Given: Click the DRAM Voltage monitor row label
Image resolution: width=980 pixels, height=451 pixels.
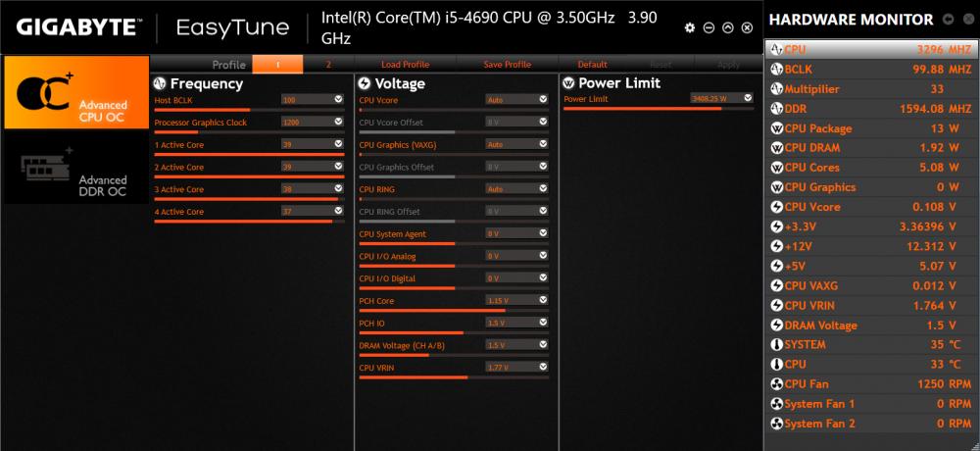Looking at the screenshot, I should (820, 326).
